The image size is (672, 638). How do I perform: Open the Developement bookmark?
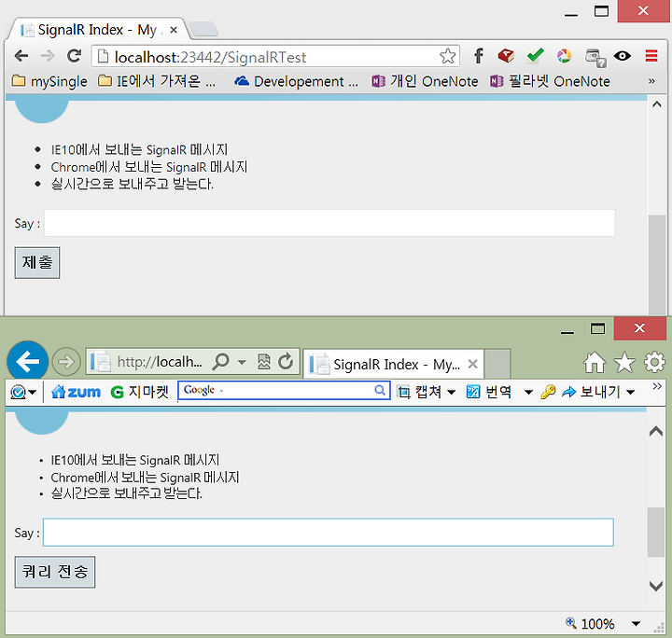click(296, 81)
